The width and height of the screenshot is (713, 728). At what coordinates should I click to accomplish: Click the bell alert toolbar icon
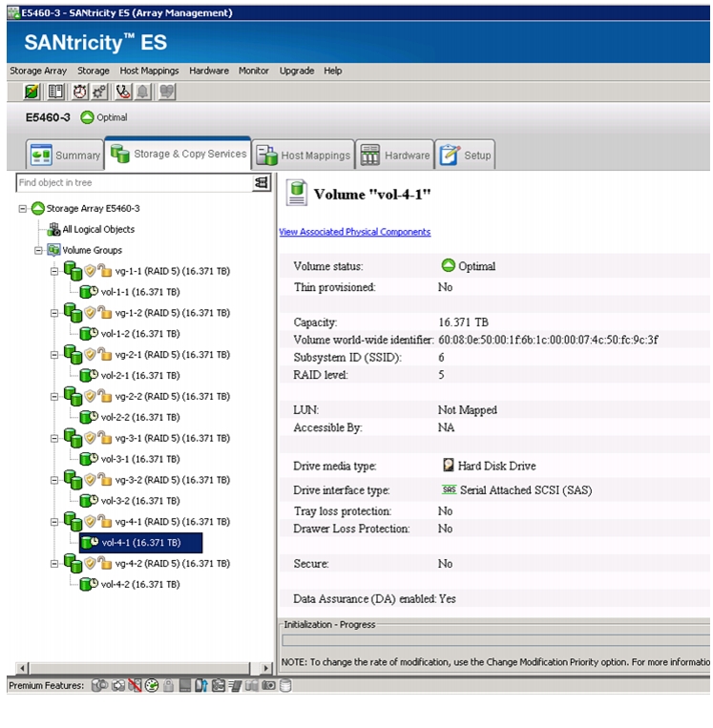pos(143,92)
